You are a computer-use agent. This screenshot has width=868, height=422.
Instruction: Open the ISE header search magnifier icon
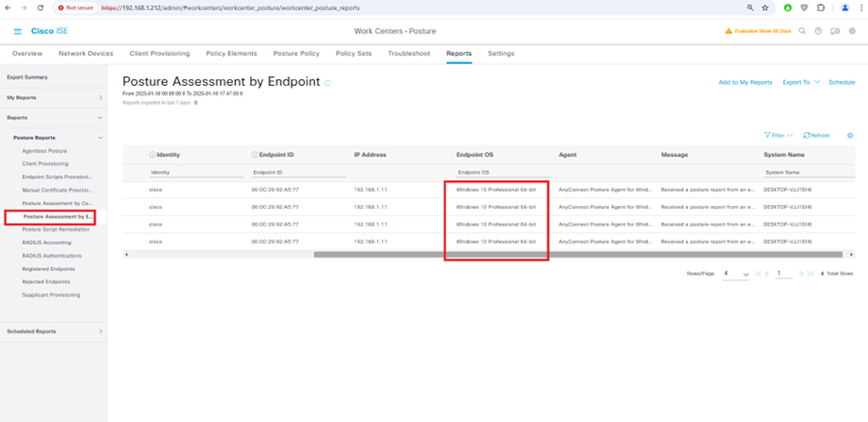pos(802,31)
